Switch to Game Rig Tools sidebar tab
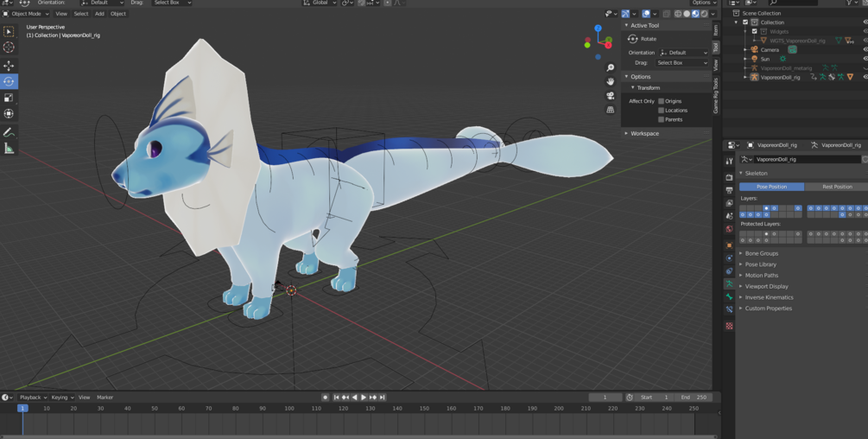Viewport: 868px width, 439px height. [716, 95]
